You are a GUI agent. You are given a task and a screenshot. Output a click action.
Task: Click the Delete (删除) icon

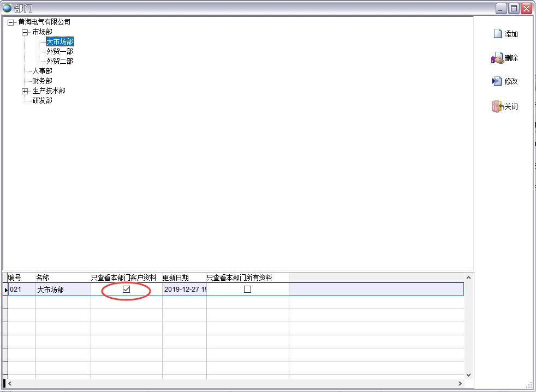(497, 58)
